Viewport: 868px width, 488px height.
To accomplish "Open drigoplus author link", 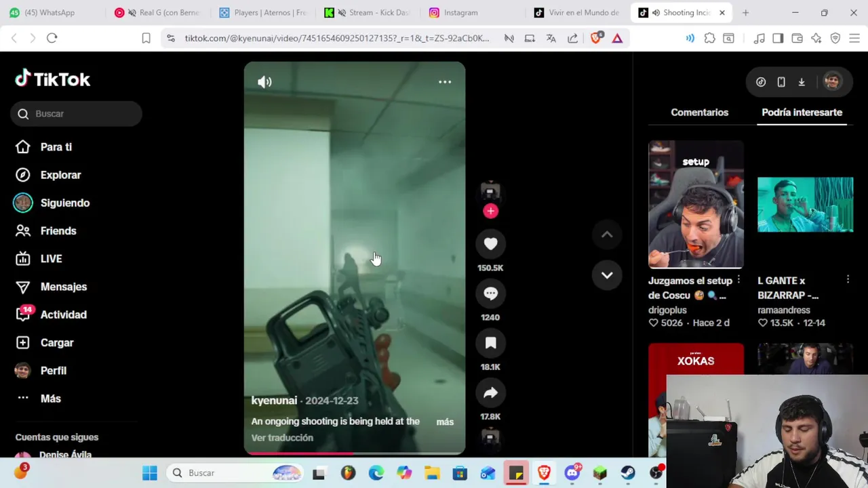I will coord(667,310).
